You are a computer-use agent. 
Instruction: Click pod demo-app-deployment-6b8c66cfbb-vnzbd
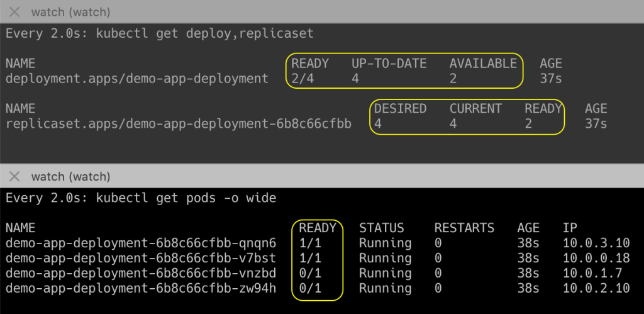click(x=141, y=273)
